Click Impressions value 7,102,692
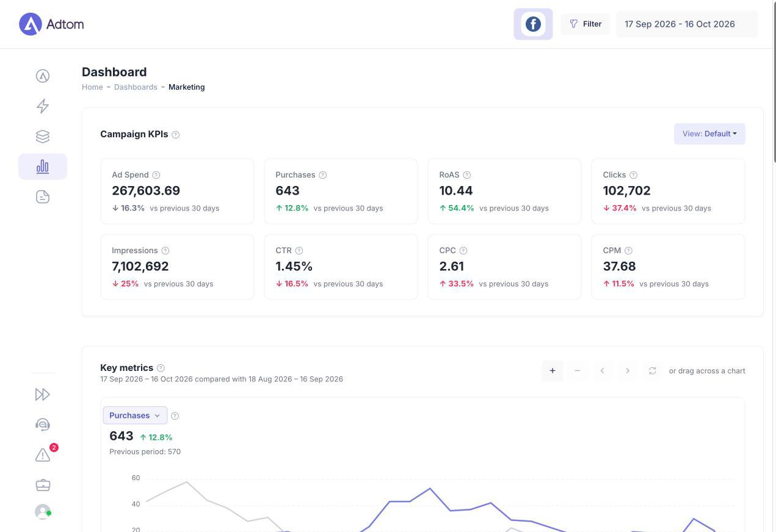Screen dimensions: 776x532 pos(140,267)
